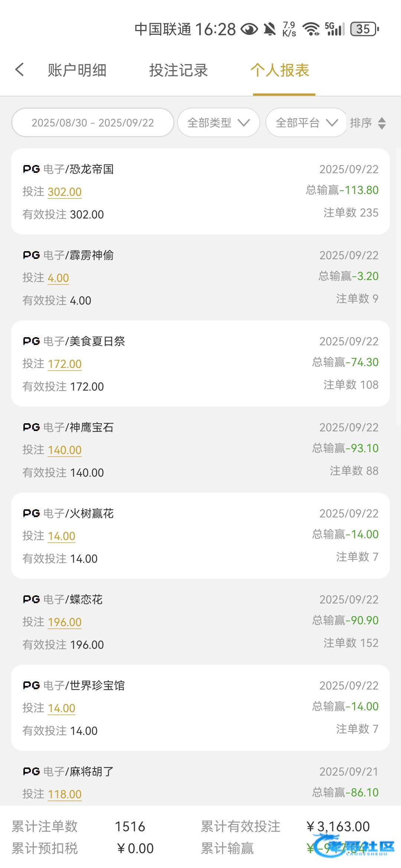Tap the eye comfort status icon
This screenshot has height=868, width=401.
point(249,29)
